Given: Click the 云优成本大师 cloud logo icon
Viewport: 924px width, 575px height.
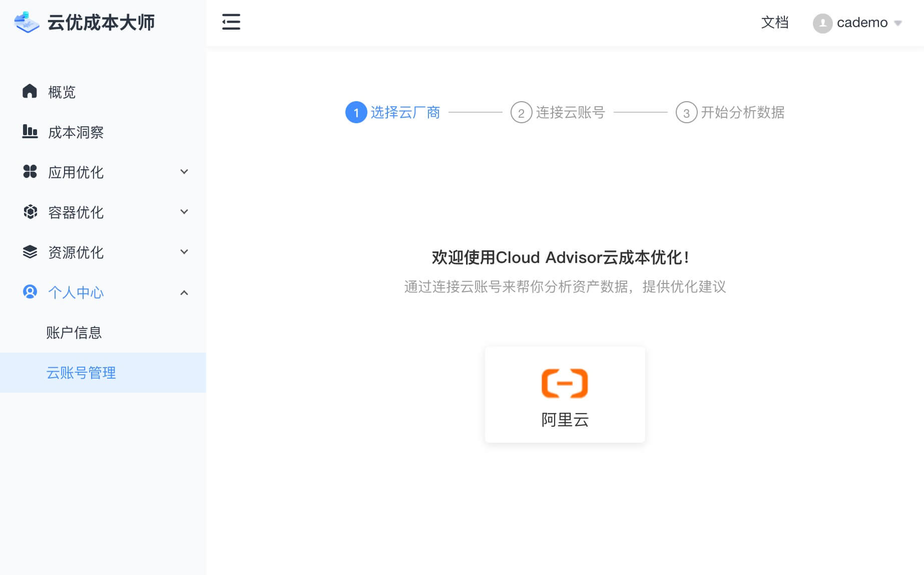Looking at the screenshot, I should [27, 23].
